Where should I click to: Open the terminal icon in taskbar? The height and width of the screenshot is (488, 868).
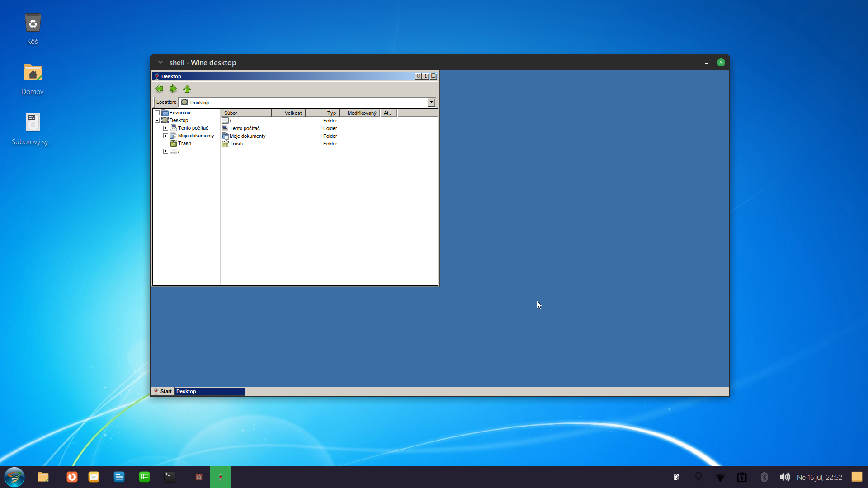click(x=170, y=477)
